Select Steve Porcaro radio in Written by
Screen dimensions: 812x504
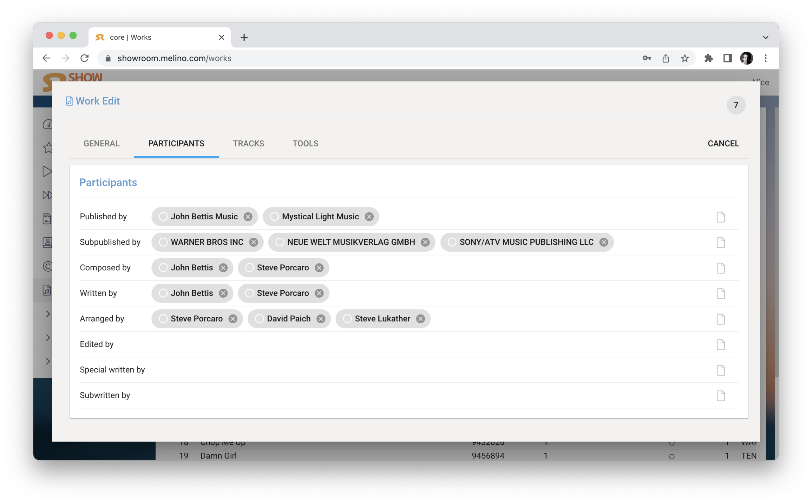(x=249, y=293)
